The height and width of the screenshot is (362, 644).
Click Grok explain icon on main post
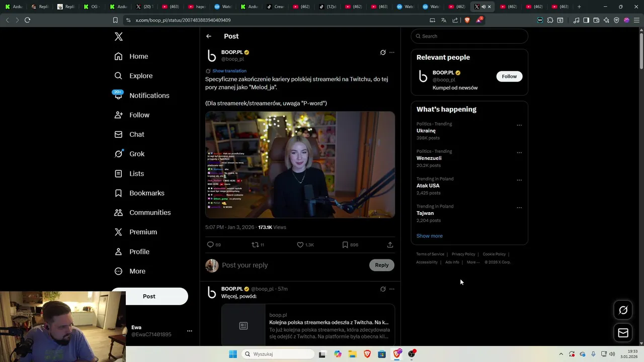[383, 52]
